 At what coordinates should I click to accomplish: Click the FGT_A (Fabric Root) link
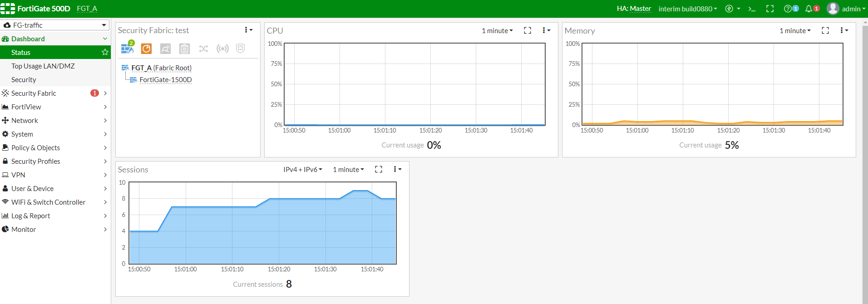point(161,68)
